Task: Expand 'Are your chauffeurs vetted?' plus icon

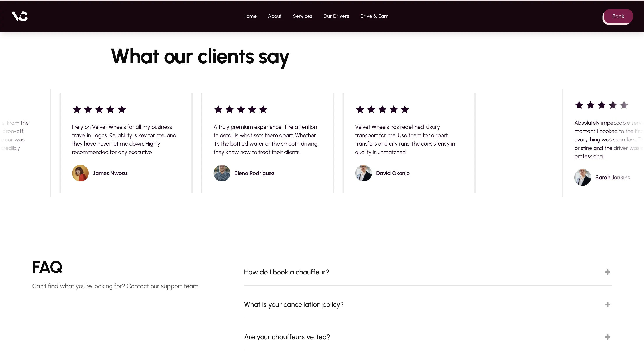Action: 607,337
